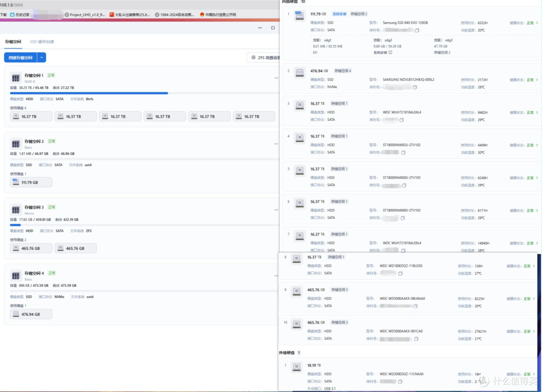Copy serial number of SAMSUNG MZVLB512HBJQ disk
The height and width of the screenshot is (392, 542).
coord(415,87)
